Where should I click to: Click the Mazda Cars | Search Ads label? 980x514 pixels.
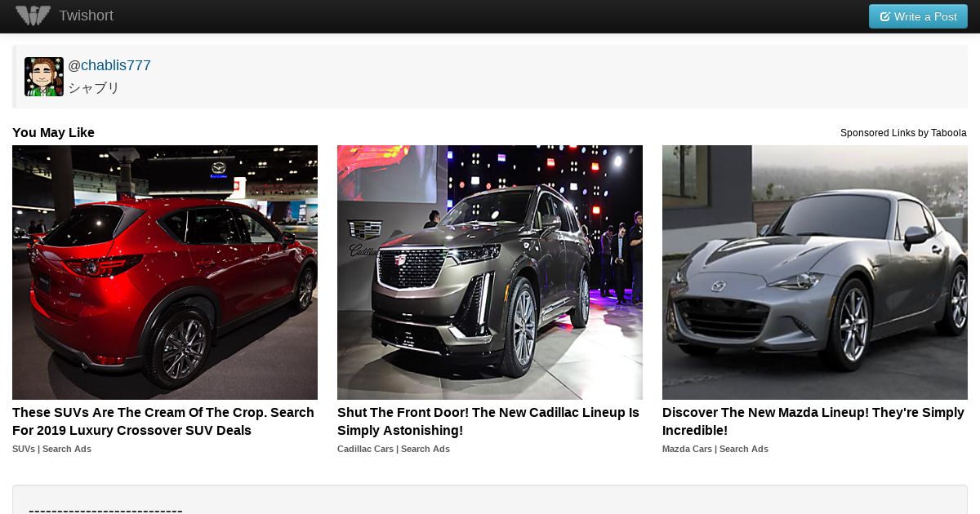[715, 449]
